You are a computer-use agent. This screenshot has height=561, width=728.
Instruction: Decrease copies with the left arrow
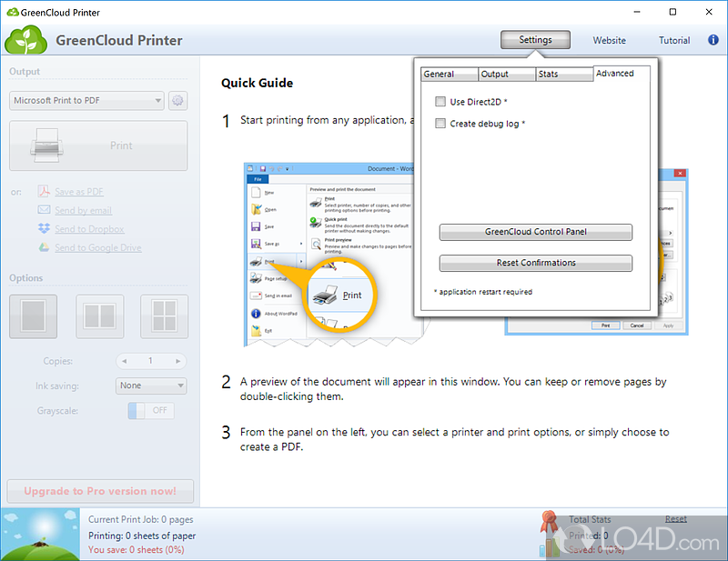(x=124, y=361)
